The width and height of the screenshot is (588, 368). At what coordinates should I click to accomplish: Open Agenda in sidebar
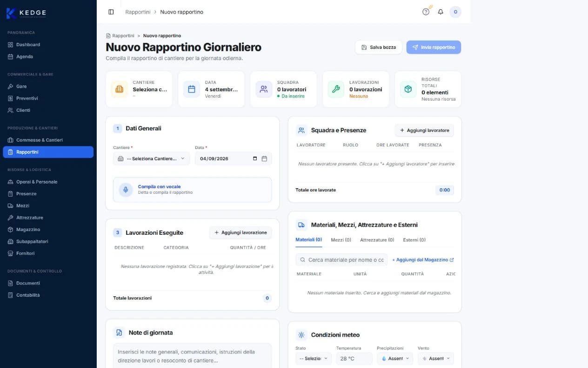tap(48, 56)
